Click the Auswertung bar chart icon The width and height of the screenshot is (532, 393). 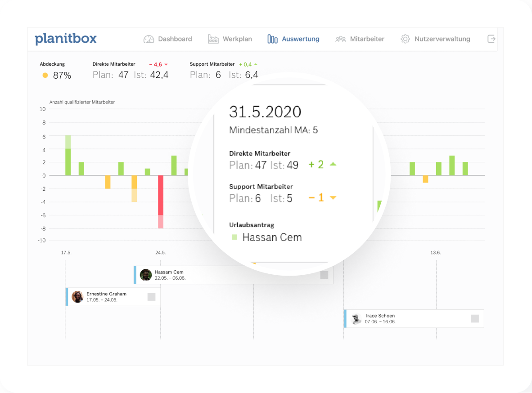(x=272, y=39)
